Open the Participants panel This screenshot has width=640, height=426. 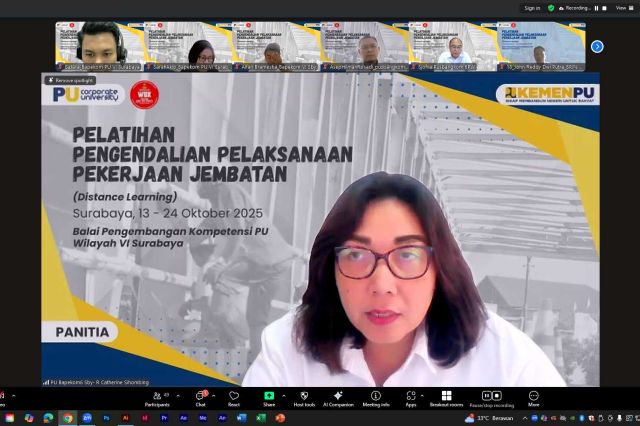156,397
